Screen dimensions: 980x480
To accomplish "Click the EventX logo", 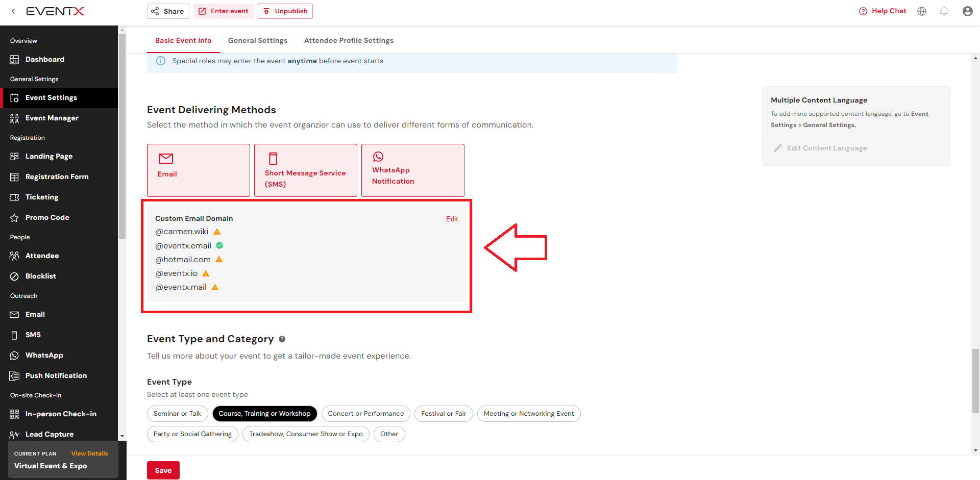I will tap(55, 11).
